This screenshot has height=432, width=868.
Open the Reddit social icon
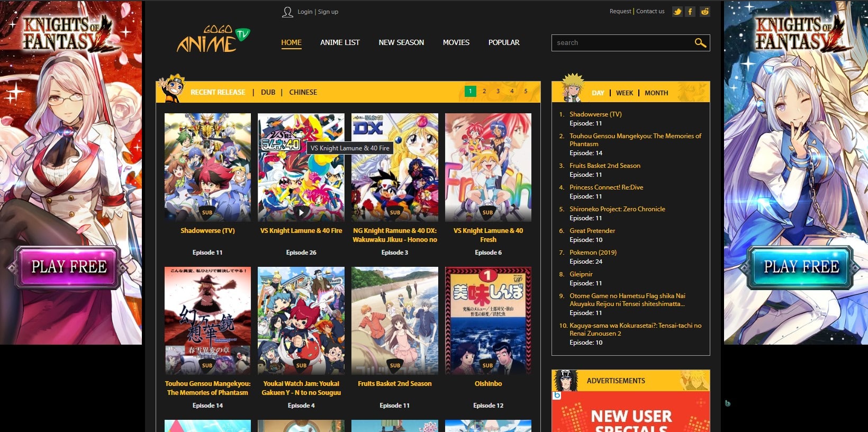[x=704, y=12]
